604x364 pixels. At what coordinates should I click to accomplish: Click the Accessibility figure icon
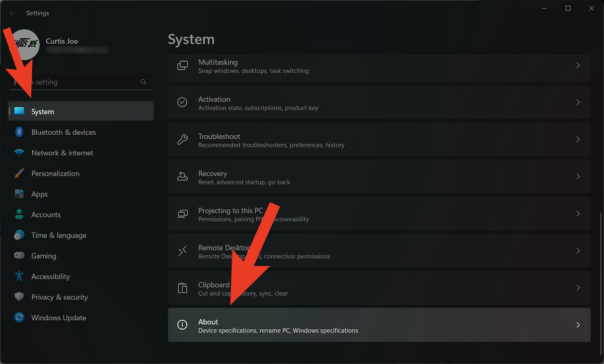click(x=19, y=277)
